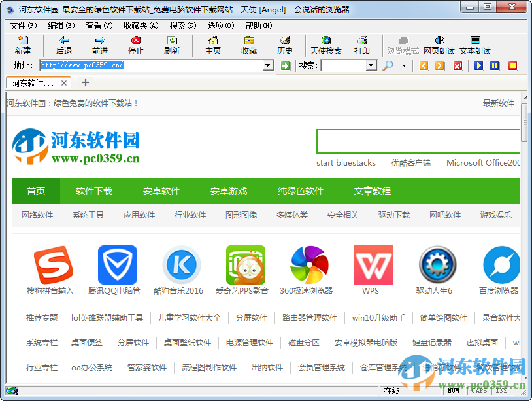The width and height of the screenshot is (532, 401).
Task: Open the 文章教程 navigation link
Action: 372,191
